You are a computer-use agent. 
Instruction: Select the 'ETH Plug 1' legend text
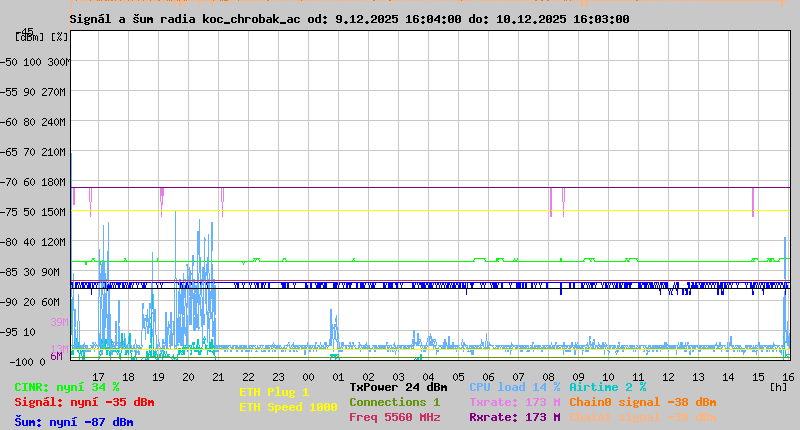click(274, 392)
